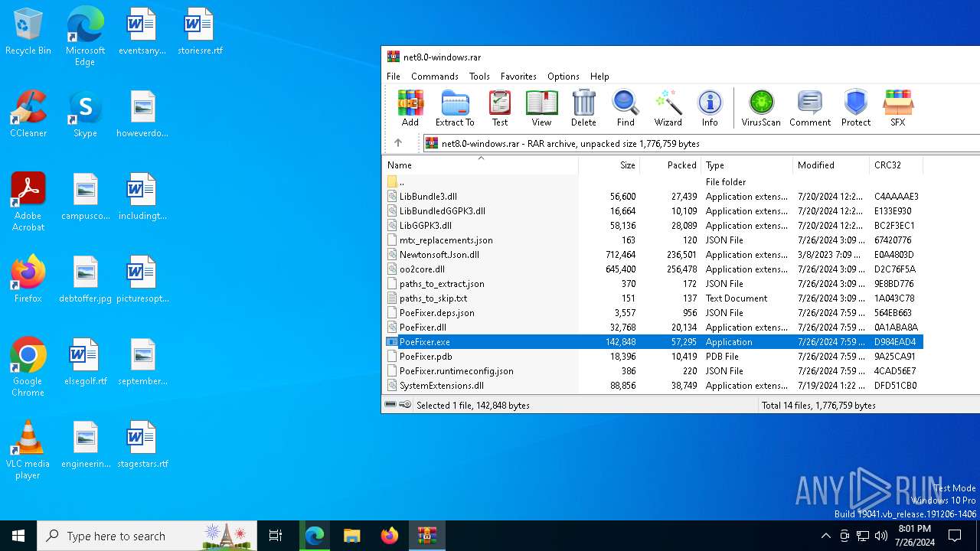This screenshot has height=551, width=980.
Task: Open the Help menu
Action: 599,77
